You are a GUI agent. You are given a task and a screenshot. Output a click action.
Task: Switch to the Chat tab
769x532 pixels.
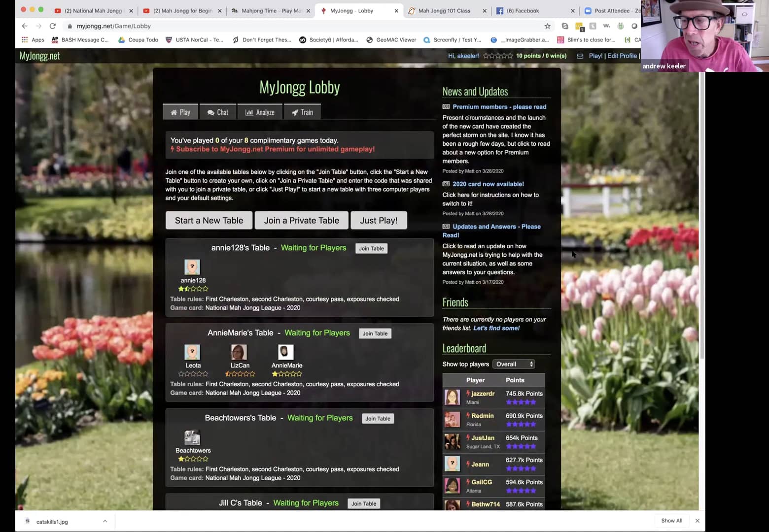pos(218,112)
